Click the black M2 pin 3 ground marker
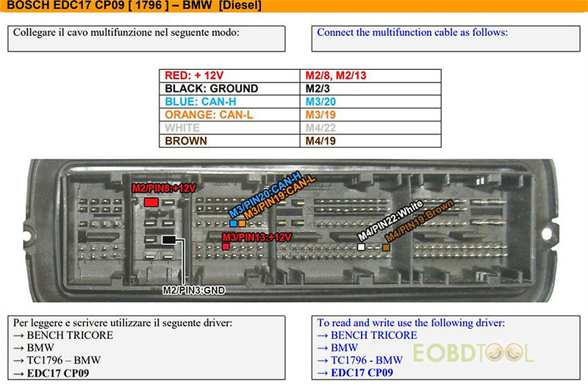 (x=169, y=240)
